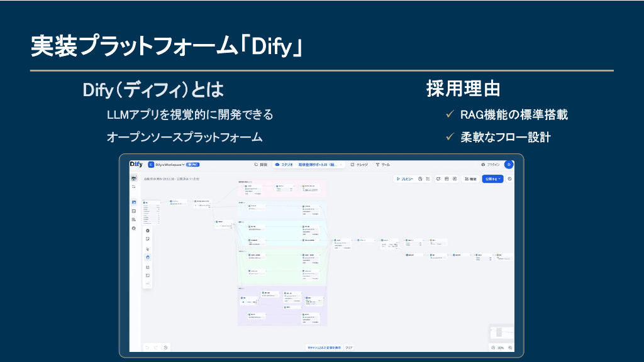Expand the app name selector beside スタジオ
Screen dimensions: 644x362
coord(319,165)
